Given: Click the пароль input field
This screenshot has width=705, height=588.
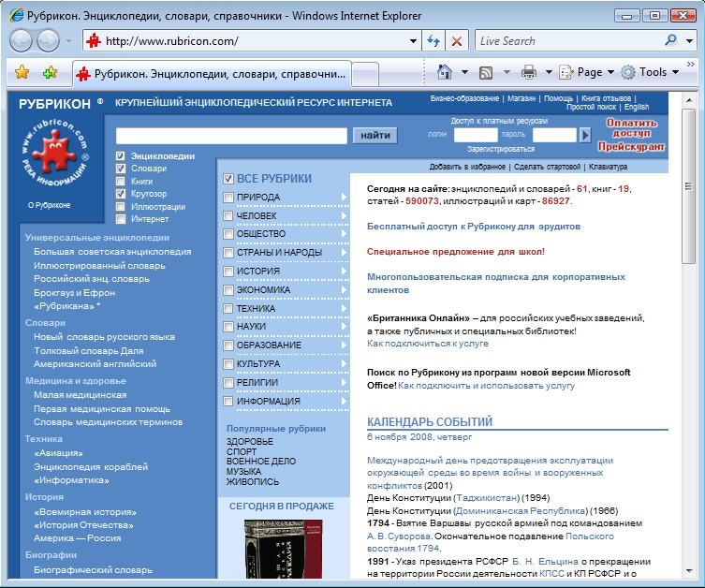Looking at the screenshot, I should [554, 135].
